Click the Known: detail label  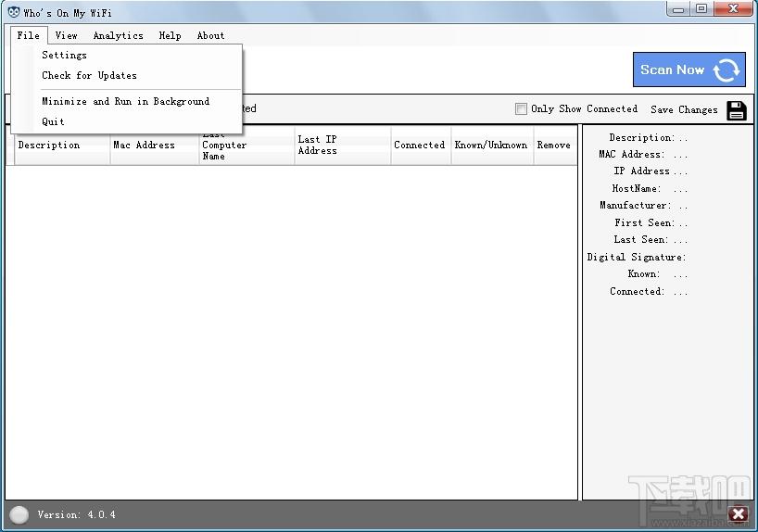coord(644,274)
